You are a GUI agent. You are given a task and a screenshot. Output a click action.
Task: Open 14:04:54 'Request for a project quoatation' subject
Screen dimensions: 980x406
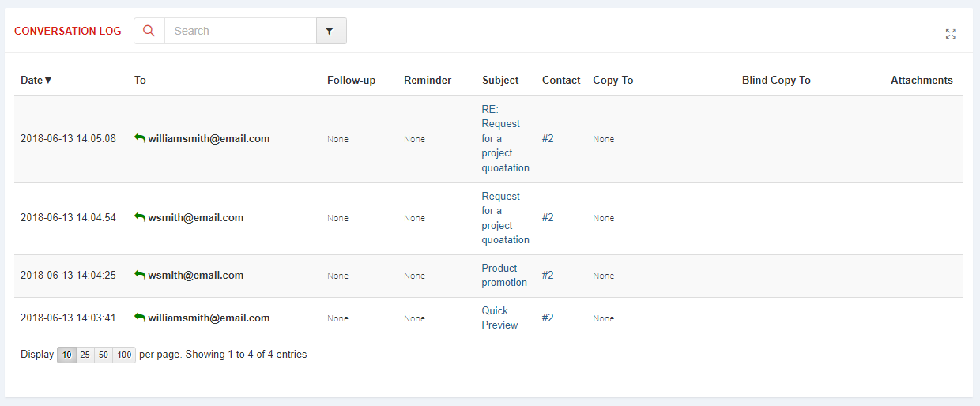[x=506, y=218]
